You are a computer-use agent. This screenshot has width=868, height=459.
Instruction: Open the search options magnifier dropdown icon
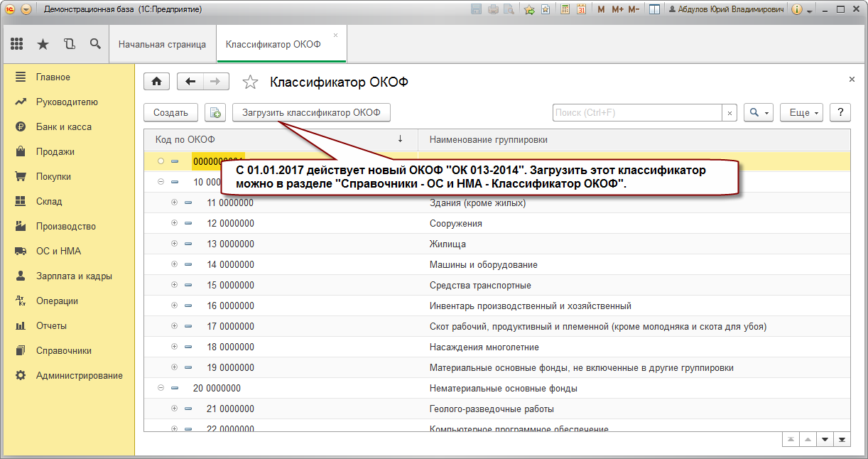tap(758, 112)
